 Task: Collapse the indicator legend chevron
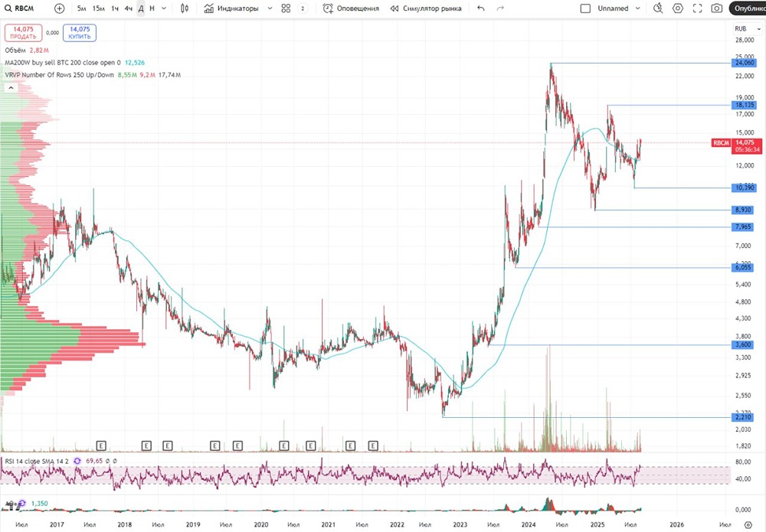[11, 88]
